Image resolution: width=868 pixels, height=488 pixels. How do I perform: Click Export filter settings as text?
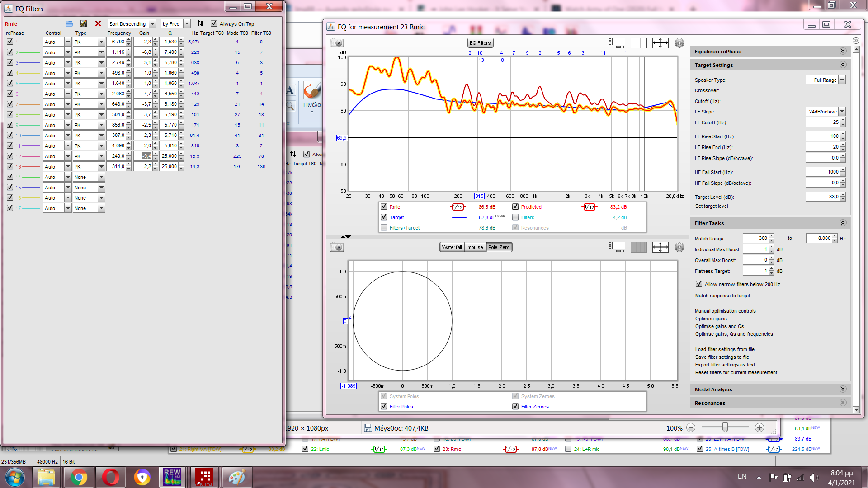pyautogui.click(x=725, y=365)
